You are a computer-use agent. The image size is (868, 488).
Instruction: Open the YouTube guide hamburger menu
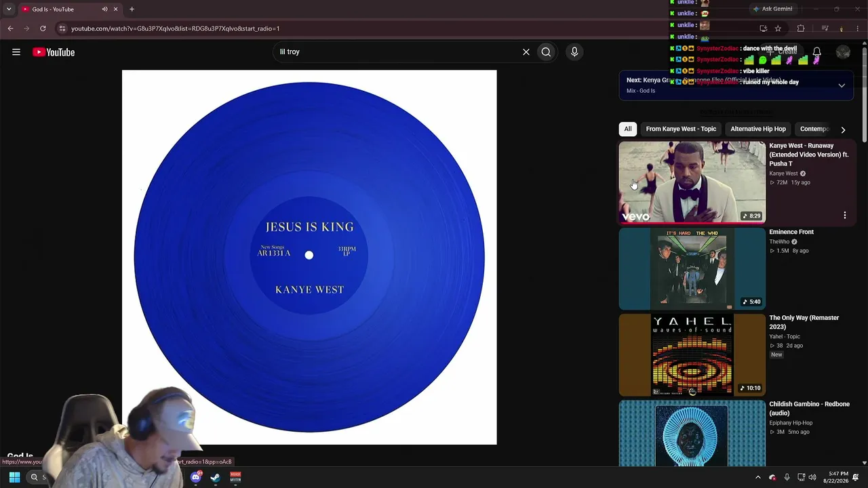(x=16, y=52)
